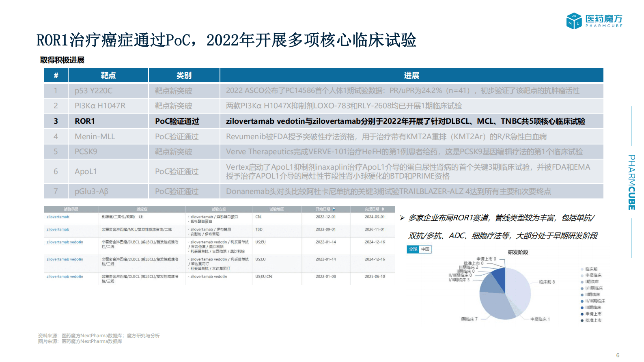
Task: Click the arrow bullet before 多家企业布局ROR1赛道
Action: [x=402, y=218]
